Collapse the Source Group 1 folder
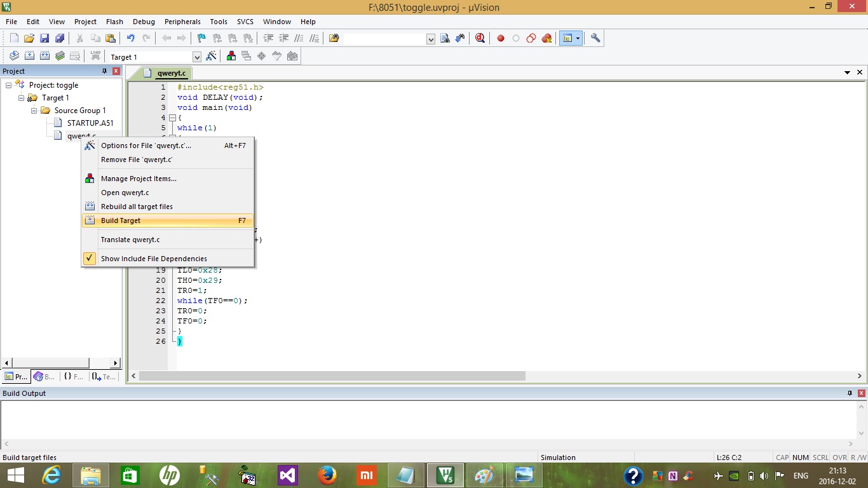 [x=34, y=110]
